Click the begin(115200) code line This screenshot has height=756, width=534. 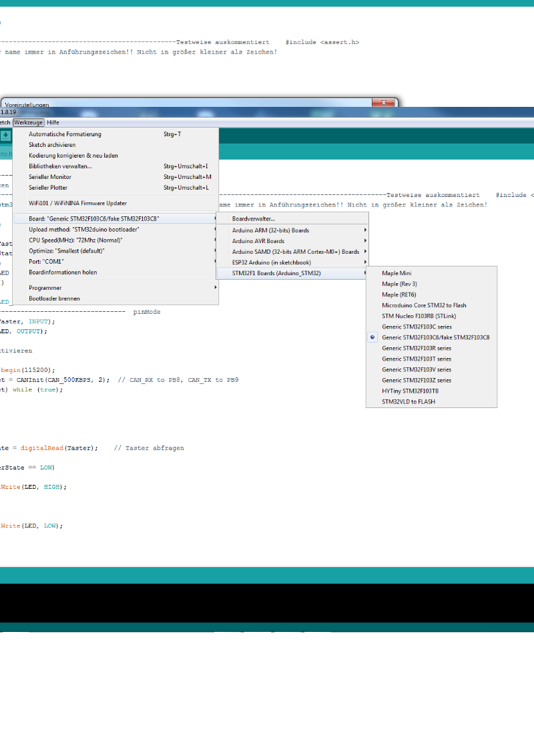[27, 370]
